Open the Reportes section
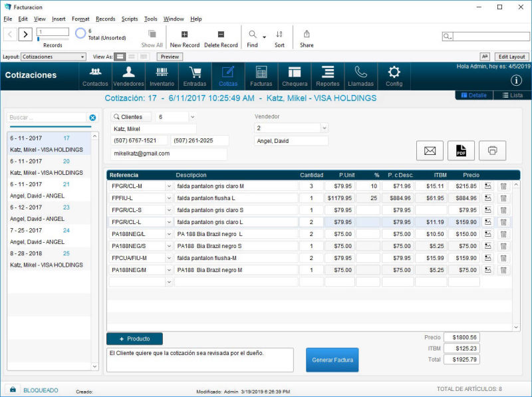 coord(328,76)
